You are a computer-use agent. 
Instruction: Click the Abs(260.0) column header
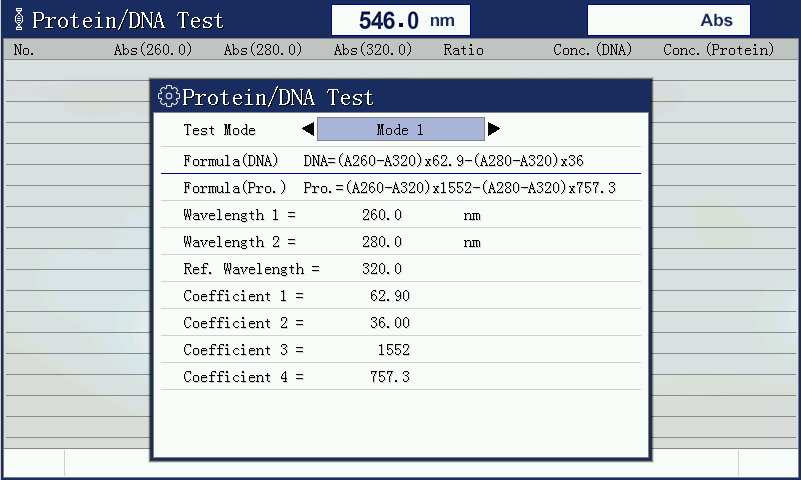[x=152, y=50]
